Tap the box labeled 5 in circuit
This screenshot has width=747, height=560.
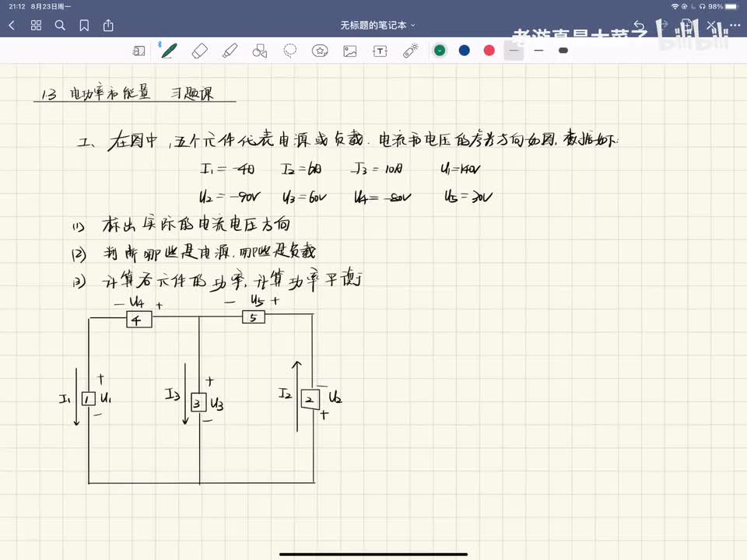pos(254,317)
